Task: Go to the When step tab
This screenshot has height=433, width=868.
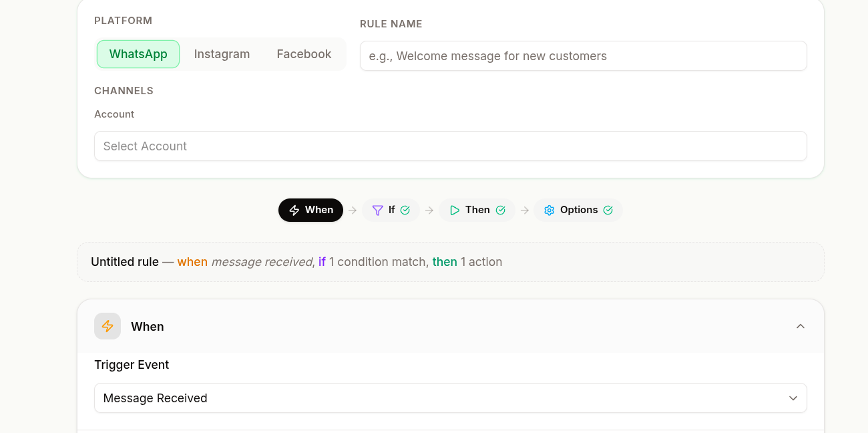Action: (310, 210)
